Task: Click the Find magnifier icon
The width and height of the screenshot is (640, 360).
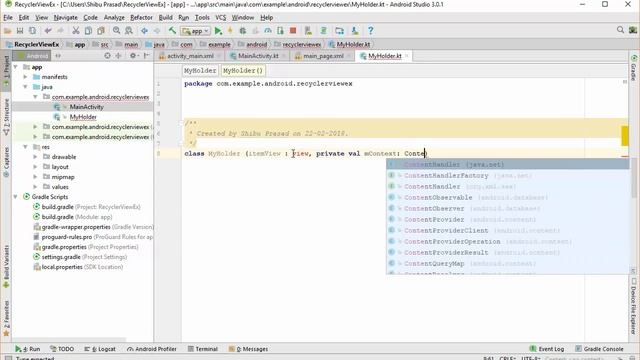Action: [x=116, y=31]
